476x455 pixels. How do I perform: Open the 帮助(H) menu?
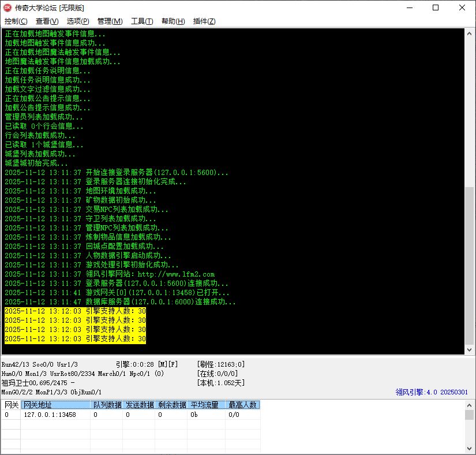(x=173, y=21)
